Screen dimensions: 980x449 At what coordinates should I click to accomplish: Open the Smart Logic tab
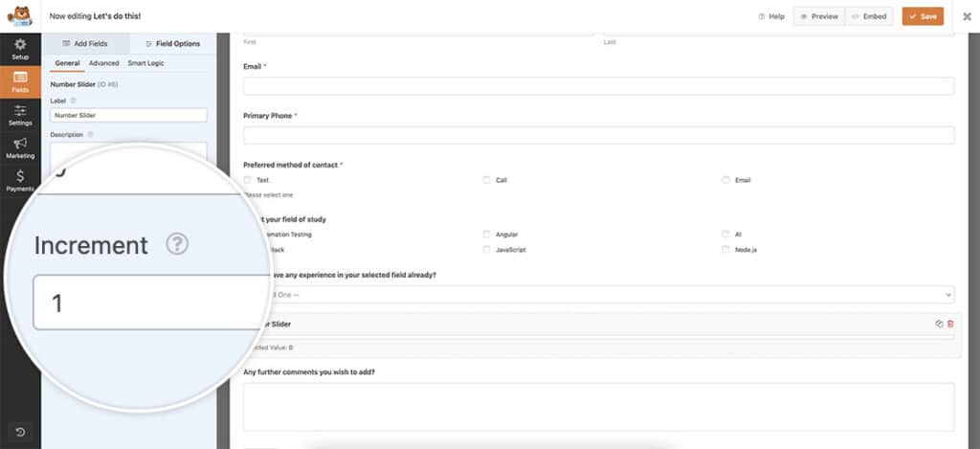pyautogui.click(x=145, y=63)
